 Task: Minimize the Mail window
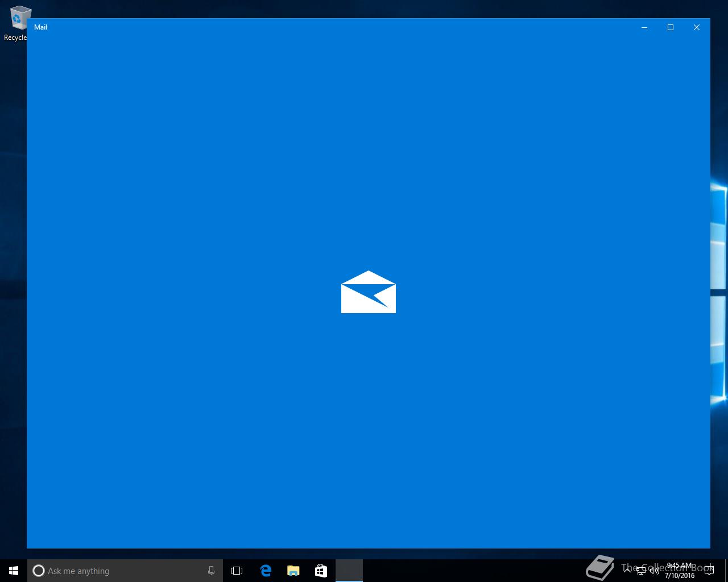[644, 27]
